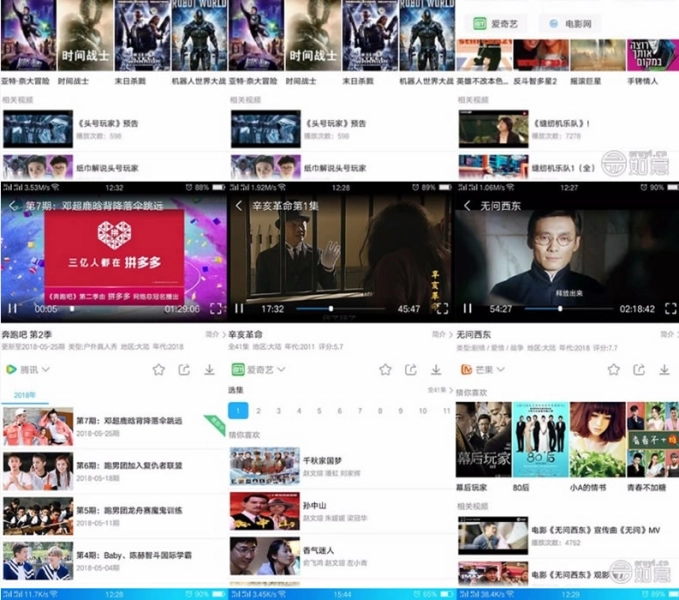Open 摇滚巨星 movie poster

[598, 55]
